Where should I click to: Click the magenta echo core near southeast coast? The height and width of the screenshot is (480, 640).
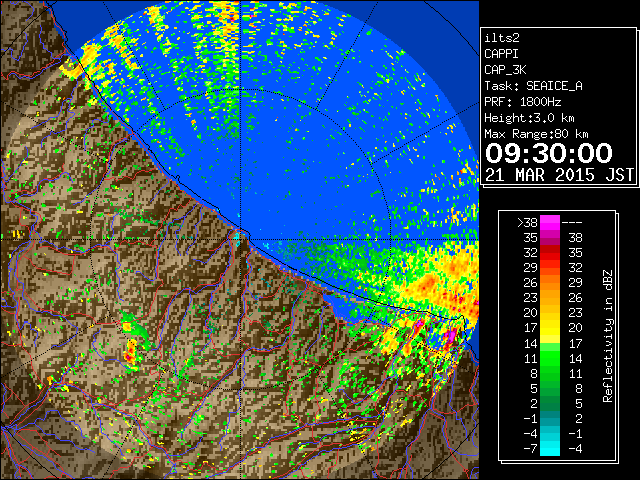coord(450,337)
